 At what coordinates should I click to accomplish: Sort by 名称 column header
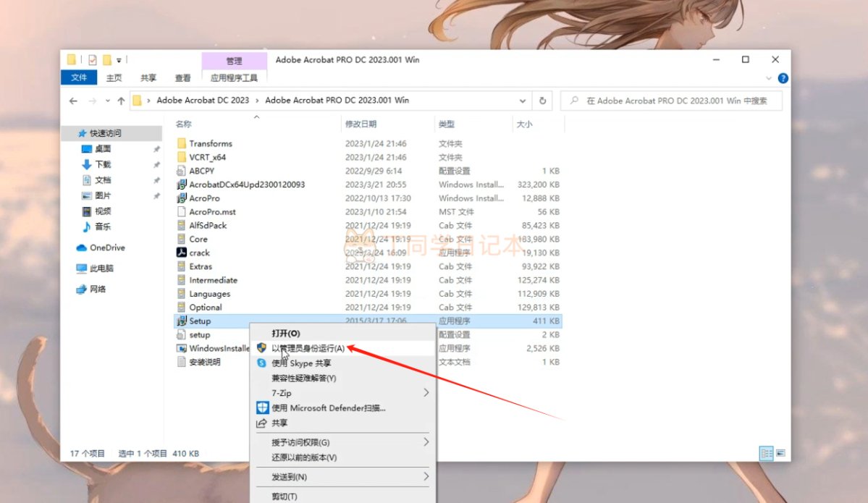pos(184,124)
